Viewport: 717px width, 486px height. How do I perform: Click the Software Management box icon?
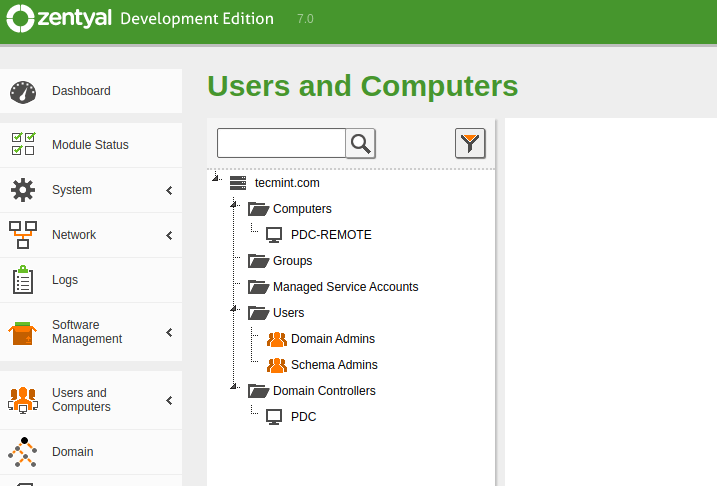22,333
